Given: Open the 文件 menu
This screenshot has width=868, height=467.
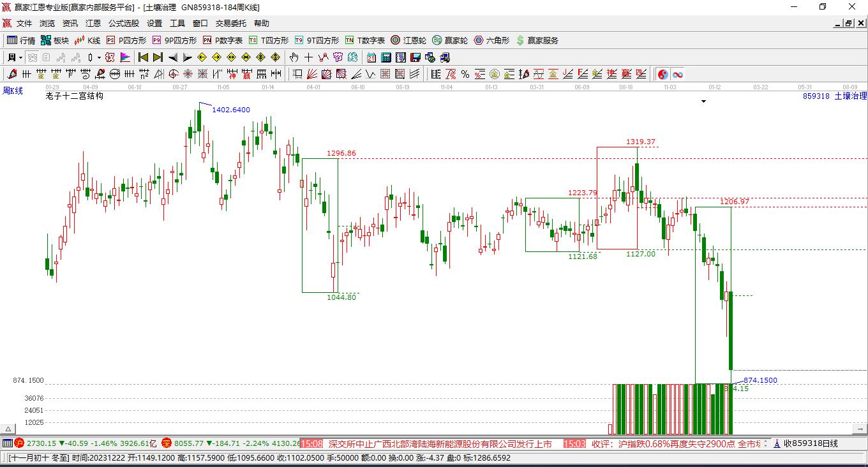Looking at the screenshot, I should [24, 24].
